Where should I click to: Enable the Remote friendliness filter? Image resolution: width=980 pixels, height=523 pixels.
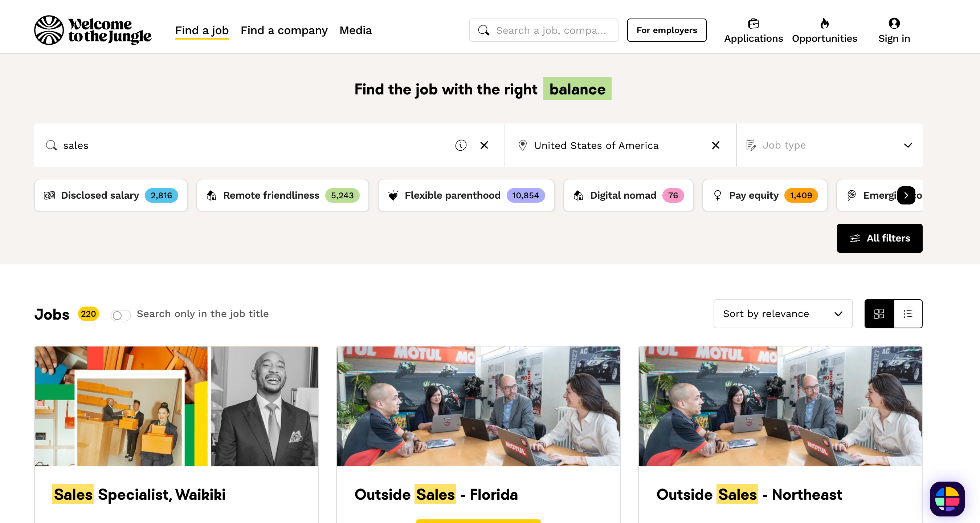(x=282, y=195)
